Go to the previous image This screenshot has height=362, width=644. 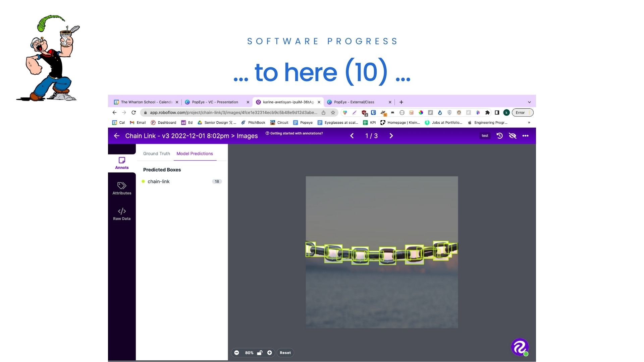[x=352, y=136]
